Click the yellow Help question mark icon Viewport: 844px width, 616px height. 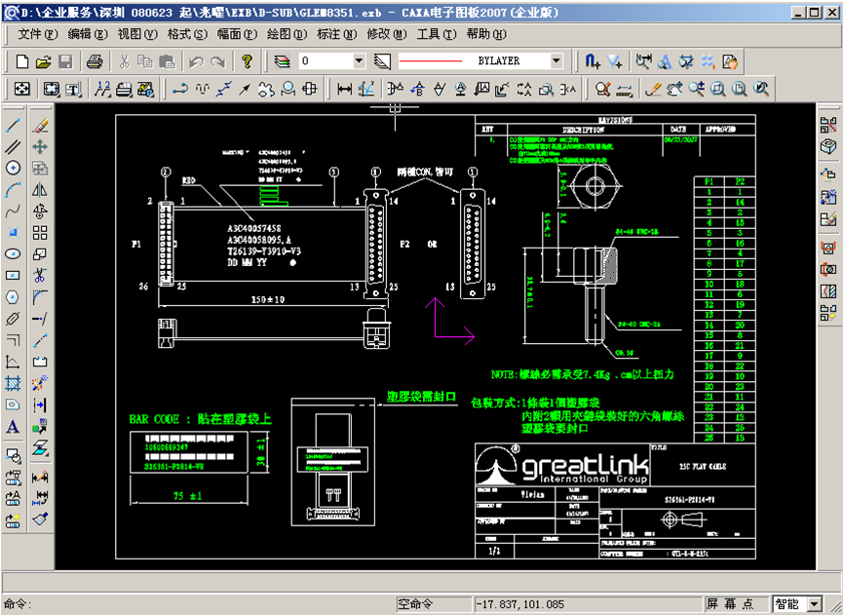click(247, 62)
